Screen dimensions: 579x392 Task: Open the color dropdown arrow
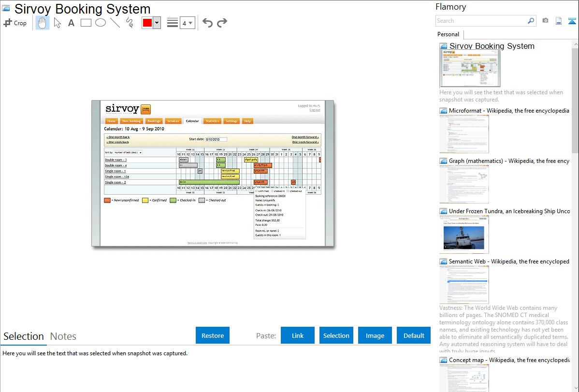[157, 23]
